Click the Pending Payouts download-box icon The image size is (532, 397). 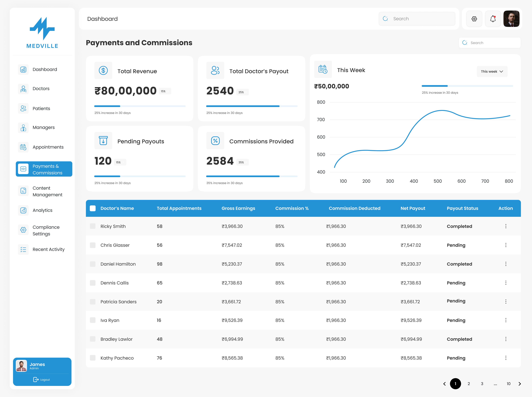103,141
